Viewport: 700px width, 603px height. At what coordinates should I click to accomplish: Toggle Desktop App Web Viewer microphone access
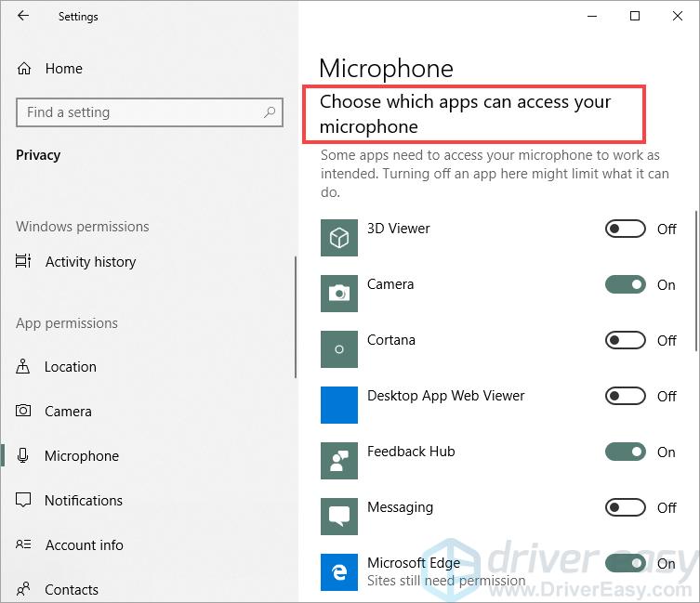click(x=625, y=396)
